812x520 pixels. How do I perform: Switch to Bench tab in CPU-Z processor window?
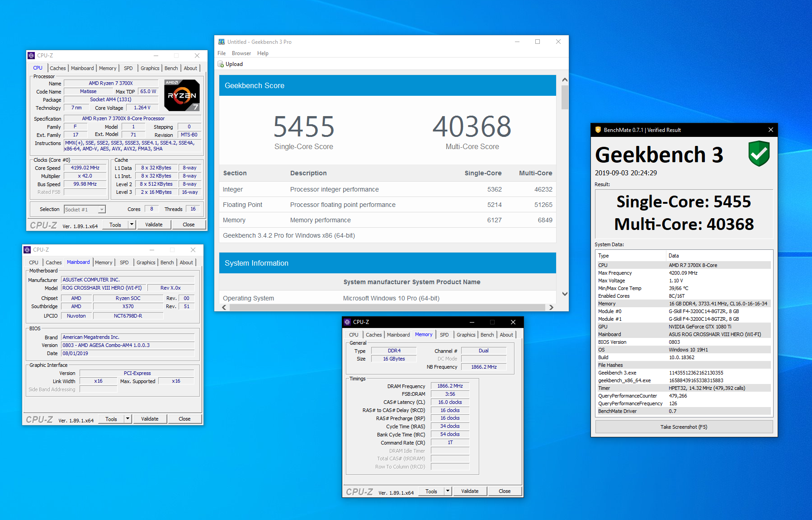pyautogui.click(x=171, y=68)
